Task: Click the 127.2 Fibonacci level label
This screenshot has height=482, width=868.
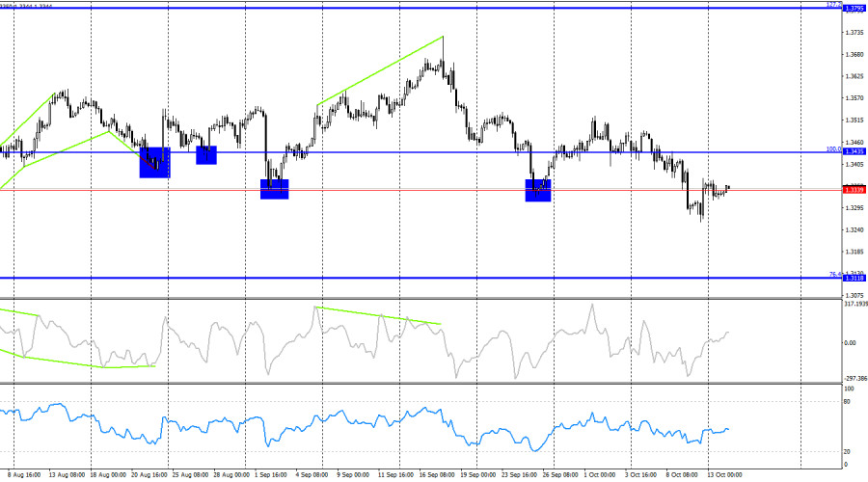Action: click(x=833, y=5)
